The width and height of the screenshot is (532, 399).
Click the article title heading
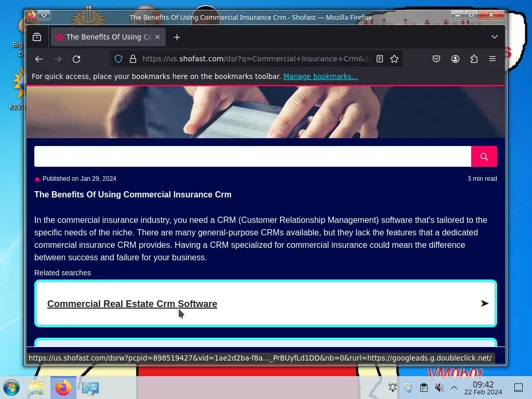(132, 194)
